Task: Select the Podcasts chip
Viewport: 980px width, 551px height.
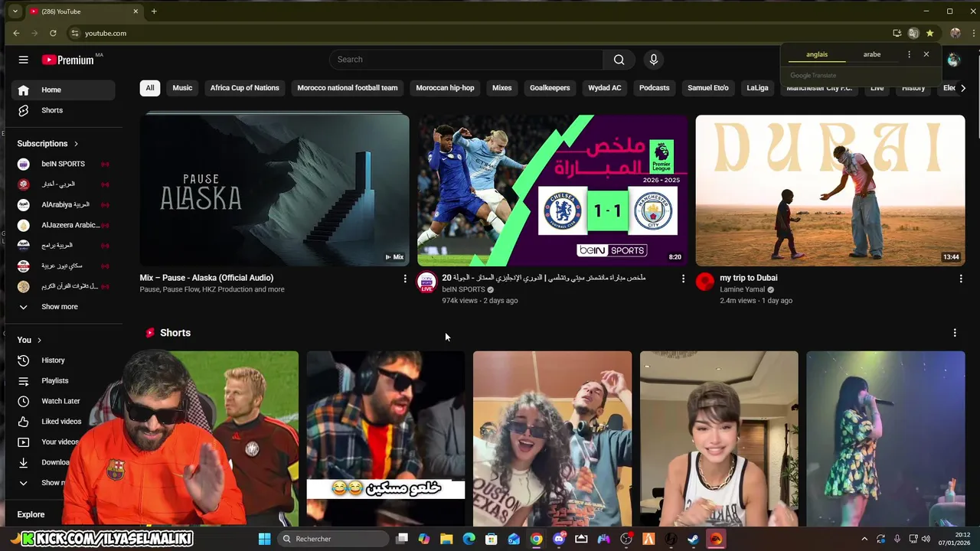Action: point(654,88)
